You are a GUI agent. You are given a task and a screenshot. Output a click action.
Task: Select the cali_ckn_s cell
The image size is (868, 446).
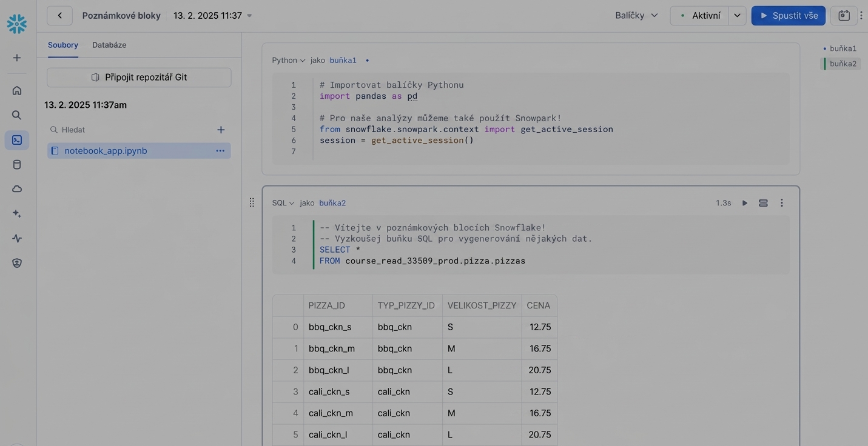[x=338, y=391]
